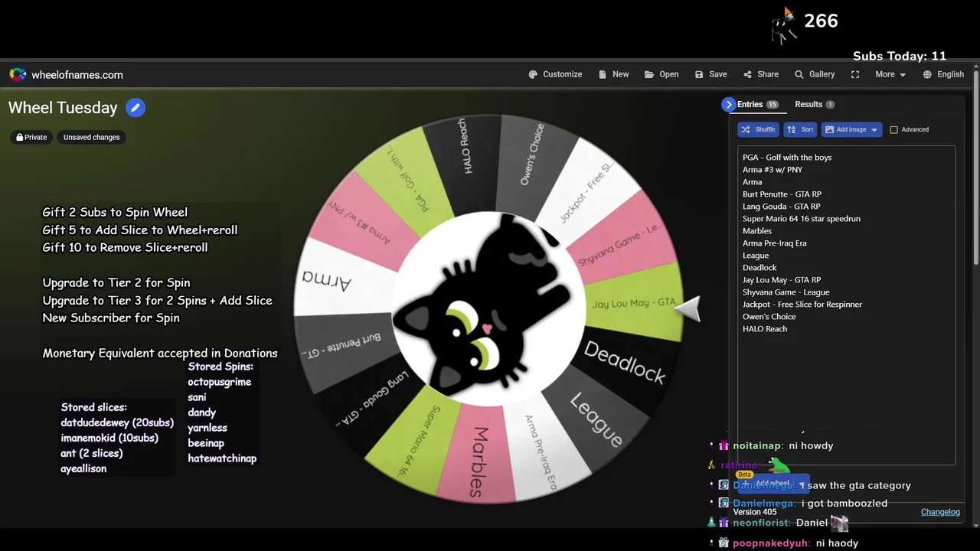Share this wheel
980x551 pixels.
[x=760, y=74]
